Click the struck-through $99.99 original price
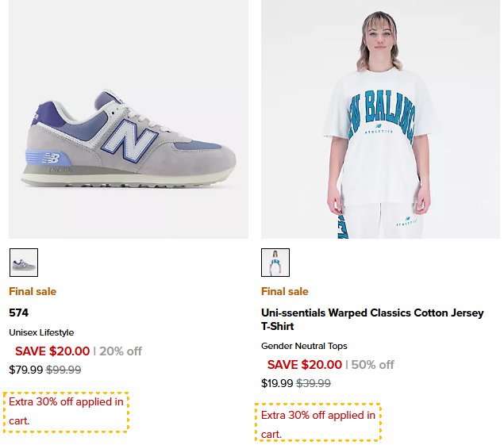 coord(63,370)
